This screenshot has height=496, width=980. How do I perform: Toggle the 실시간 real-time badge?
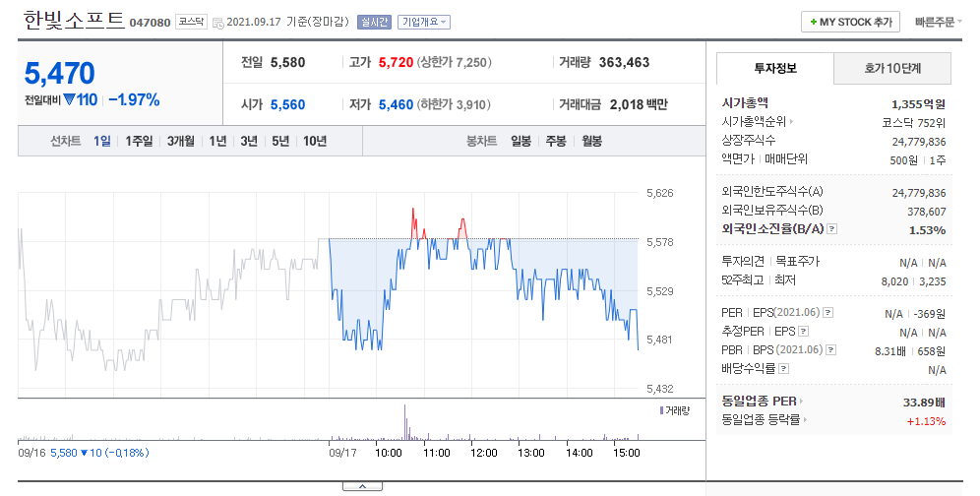point(374,22)
